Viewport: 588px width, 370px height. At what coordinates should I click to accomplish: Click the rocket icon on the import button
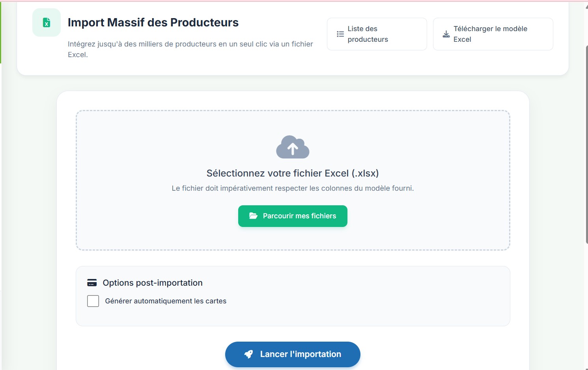click(248, 354)
